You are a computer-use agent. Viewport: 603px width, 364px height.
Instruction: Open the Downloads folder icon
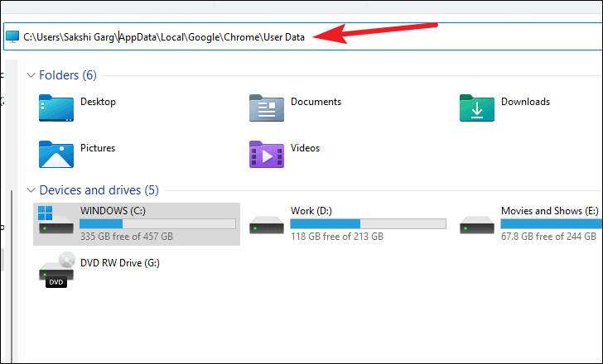click(477, 108)
